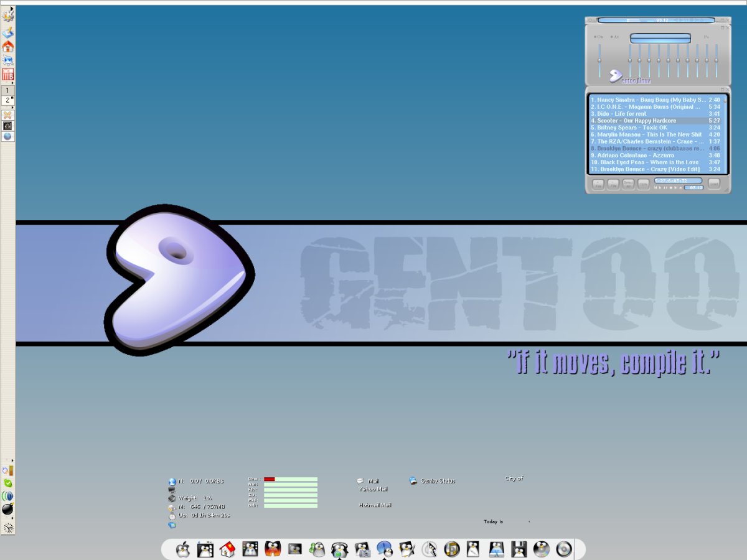Select Britney Spears - Toxic OK track

click(x=655, y=128)
